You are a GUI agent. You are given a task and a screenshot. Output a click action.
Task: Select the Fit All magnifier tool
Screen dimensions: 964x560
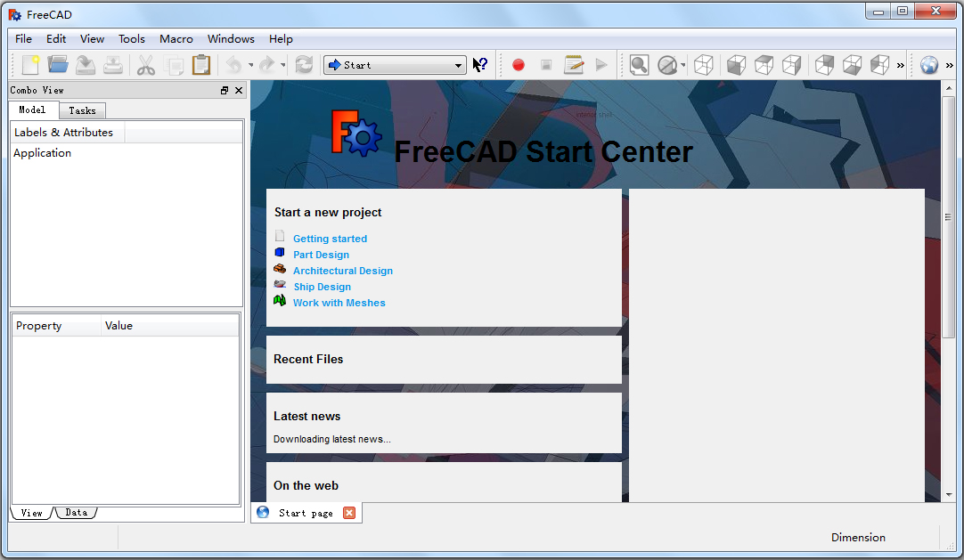[x=639, y=64]
